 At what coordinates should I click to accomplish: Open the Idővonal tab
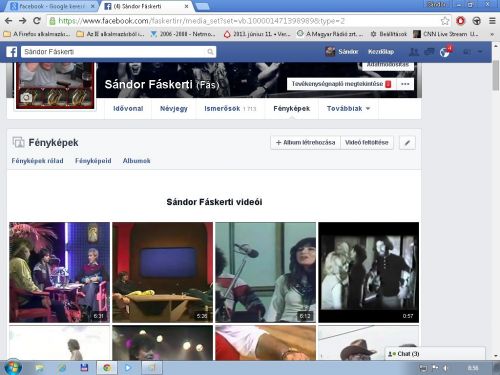coord(128,108)
